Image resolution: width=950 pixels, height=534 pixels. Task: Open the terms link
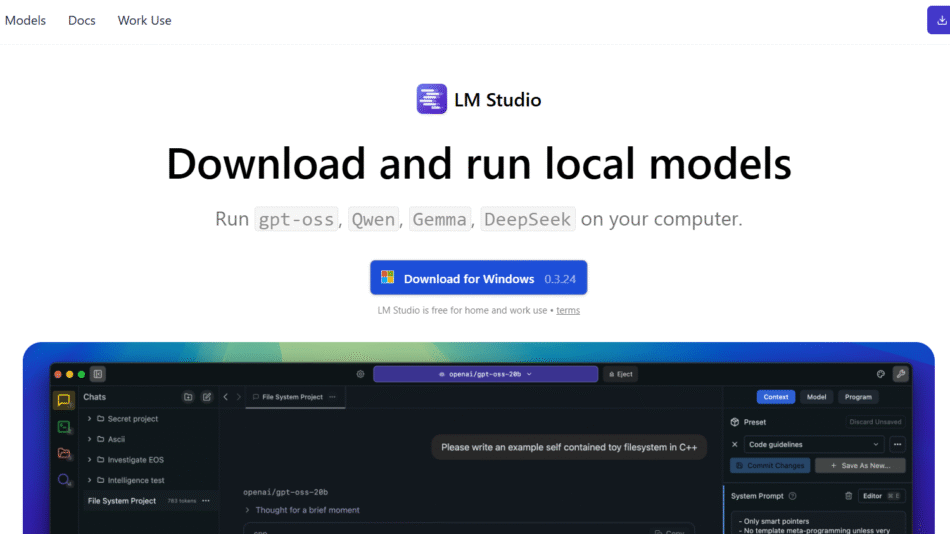coord(568,311)
